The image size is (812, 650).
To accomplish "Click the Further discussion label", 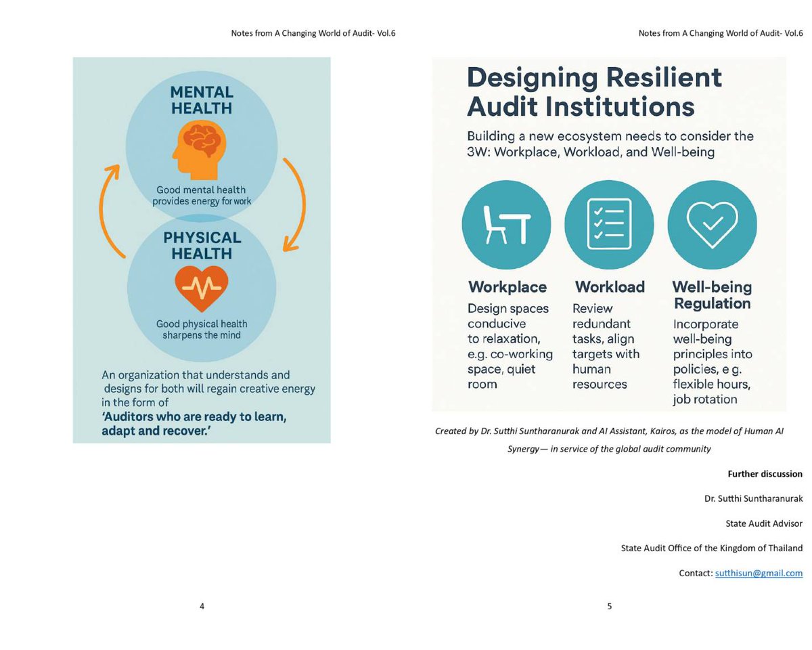I will [x=765, y=474].
